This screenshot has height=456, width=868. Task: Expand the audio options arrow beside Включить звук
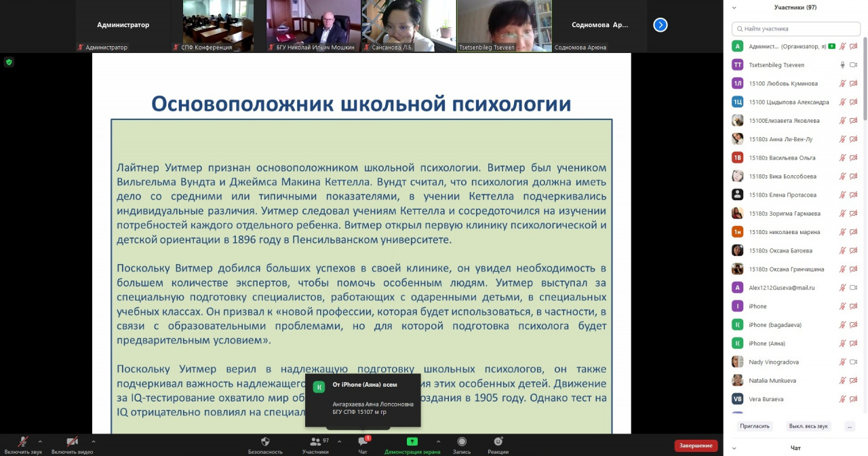click(40, 441)
